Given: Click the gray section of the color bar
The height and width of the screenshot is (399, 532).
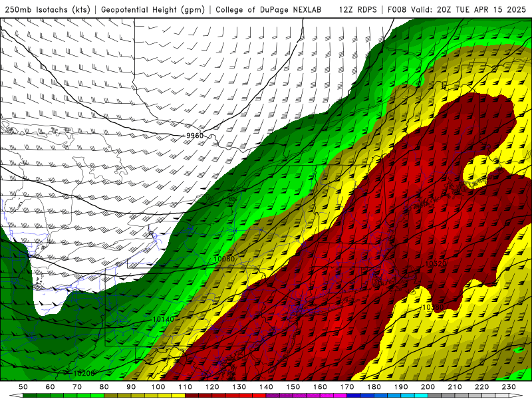Looking at the screenshot, I should (468, 396).
